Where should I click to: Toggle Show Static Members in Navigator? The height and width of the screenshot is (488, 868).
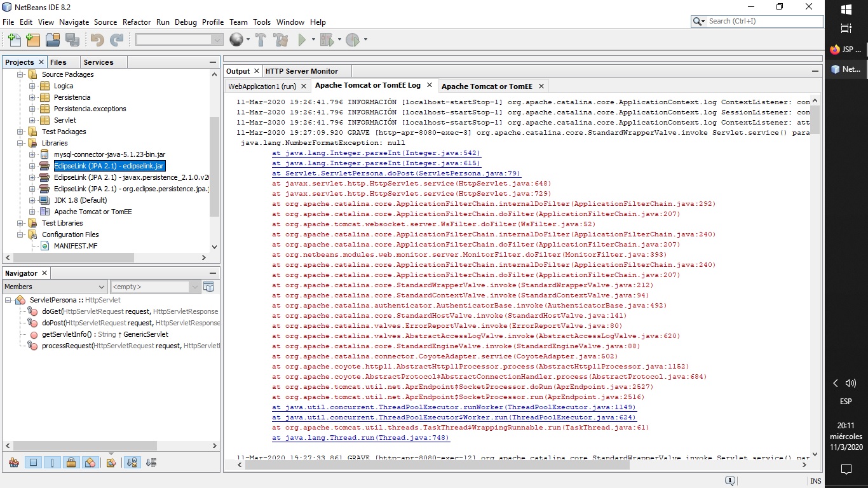pyautogui.click(x=53, y=463)
